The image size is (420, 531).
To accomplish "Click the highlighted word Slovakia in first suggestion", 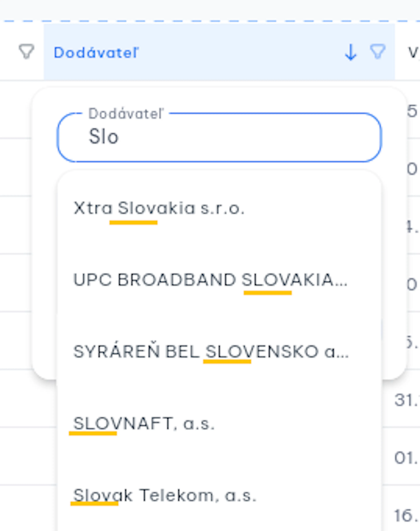I will (x=157, y=208).
